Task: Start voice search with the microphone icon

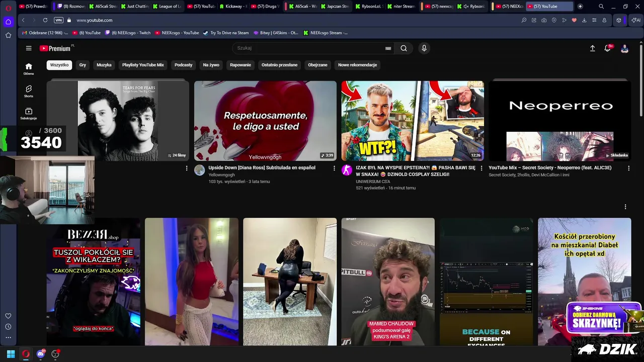Action: pos(424,48)
